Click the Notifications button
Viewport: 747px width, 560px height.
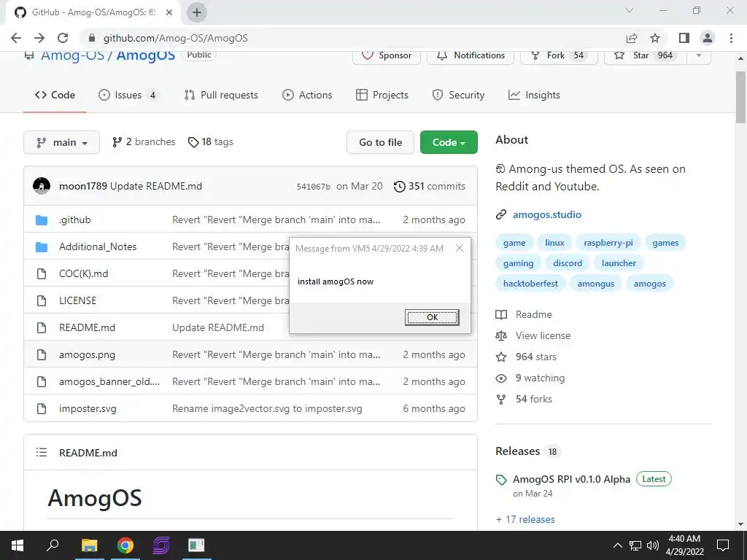click(471, 55)
